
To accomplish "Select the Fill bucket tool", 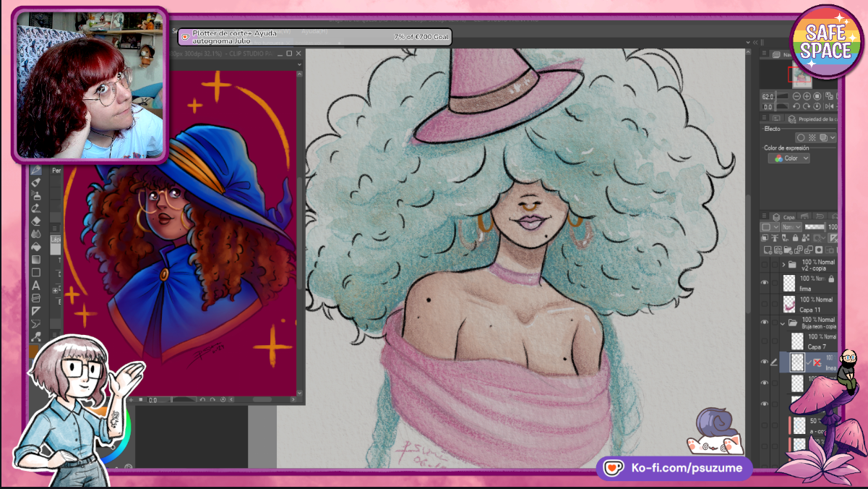I will pyautogui.click(x=36, y=246).
